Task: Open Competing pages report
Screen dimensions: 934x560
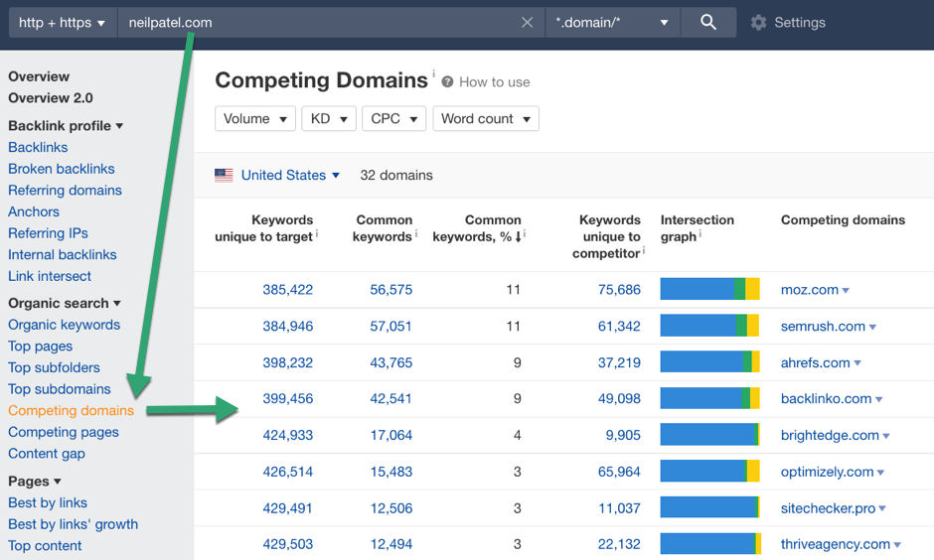Action: tap(64, 432)
